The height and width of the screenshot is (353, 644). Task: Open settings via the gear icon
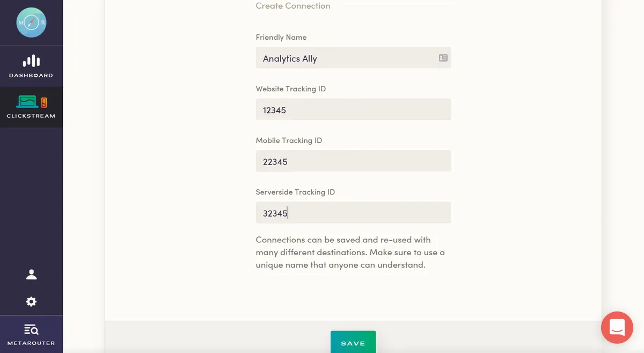[31, 301]
